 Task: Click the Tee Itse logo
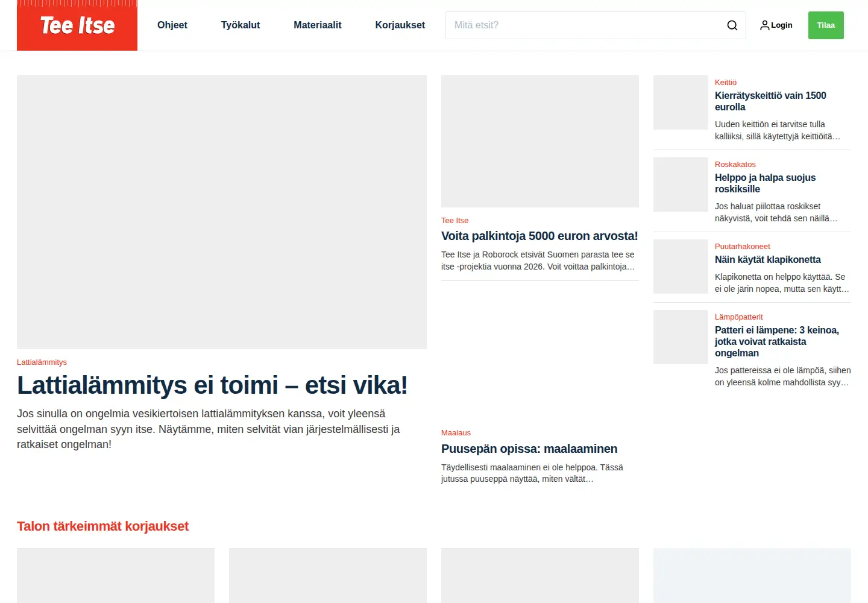(x=77, y=25)
